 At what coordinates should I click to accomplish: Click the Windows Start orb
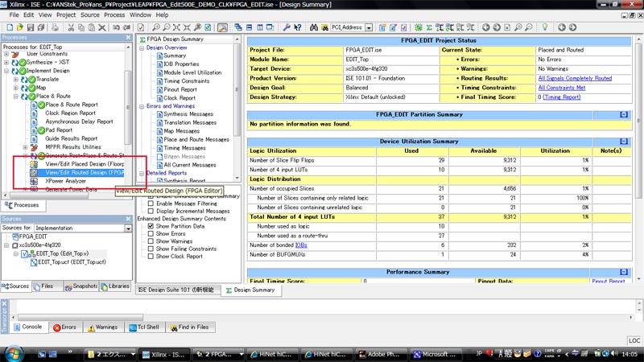point(13,353)
